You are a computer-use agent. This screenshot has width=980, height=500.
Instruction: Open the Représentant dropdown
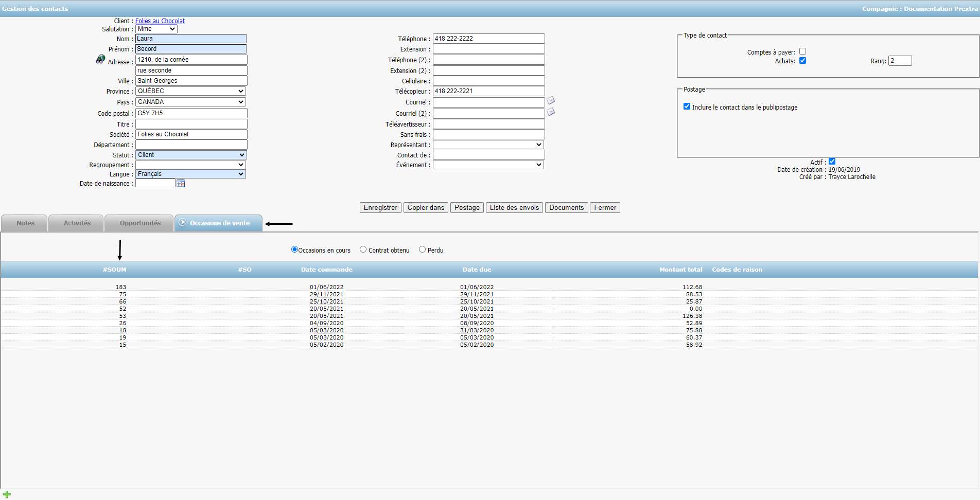point(488,145)
